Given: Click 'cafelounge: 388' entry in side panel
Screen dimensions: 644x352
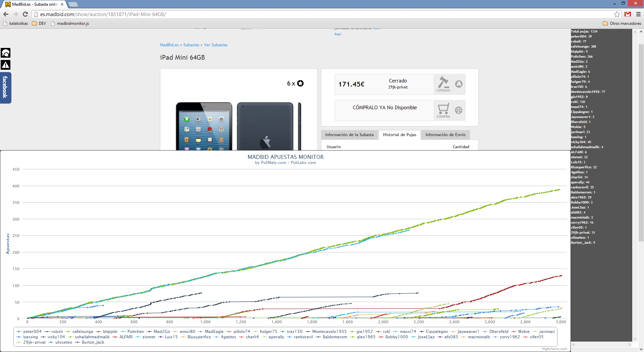Looking at the screenshot, I should 583,47.
